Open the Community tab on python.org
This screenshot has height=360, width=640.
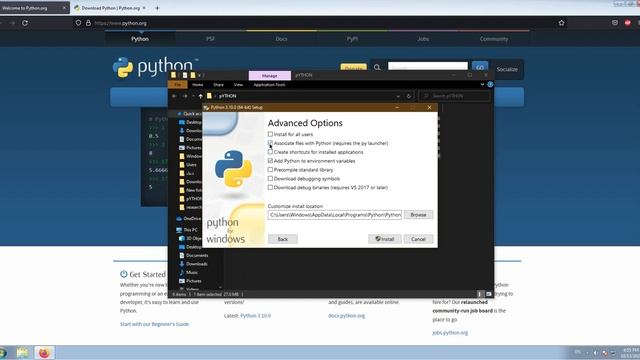[x=494, y=39]
